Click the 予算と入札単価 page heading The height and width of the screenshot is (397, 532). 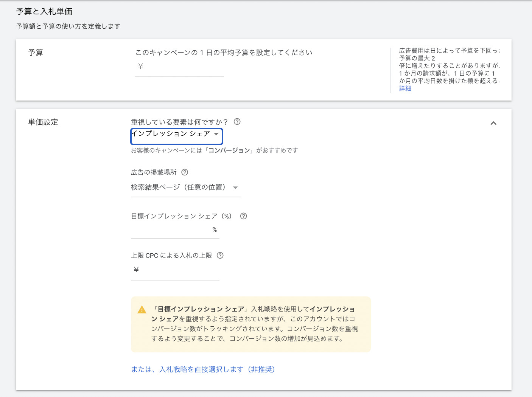point(44,12)
